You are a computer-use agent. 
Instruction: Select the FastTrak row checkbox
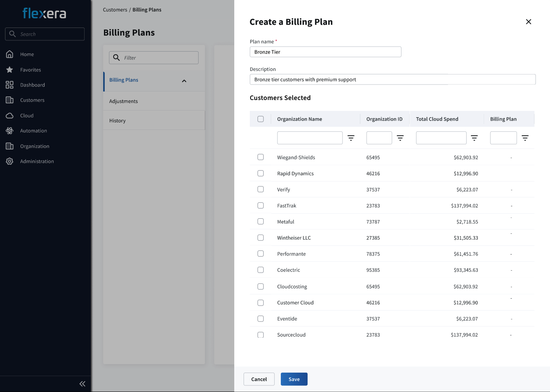(x=261, y=205)
